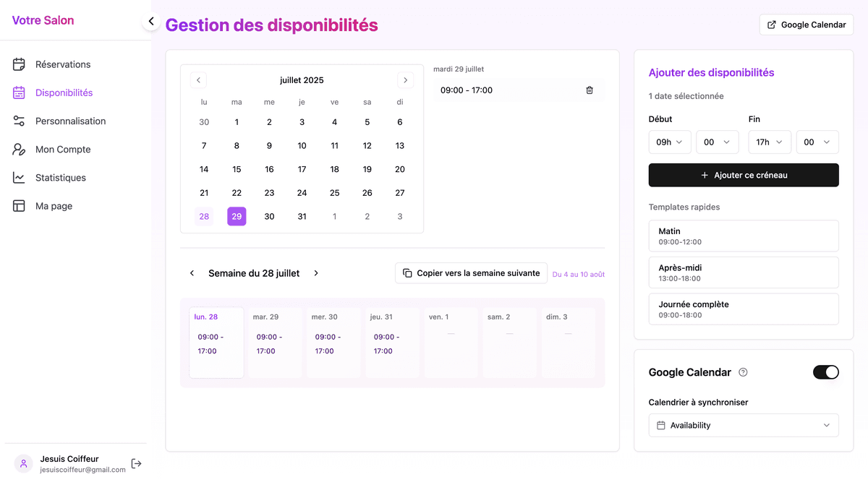Apply the Journée complète quick template
Image resolution: width=868 pixels, height=490 pixels.
(744, 309)
